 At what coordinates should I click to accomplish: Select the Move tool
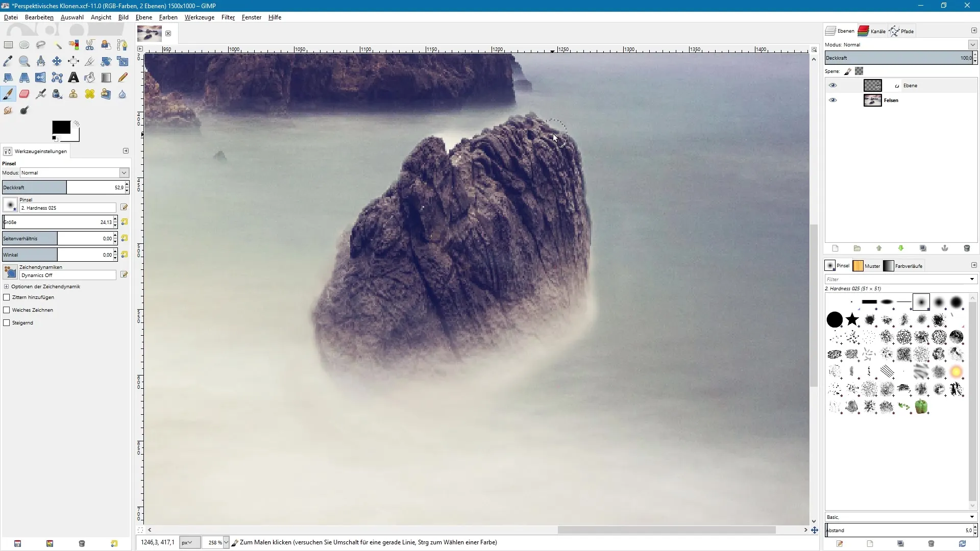click(57, 61)
